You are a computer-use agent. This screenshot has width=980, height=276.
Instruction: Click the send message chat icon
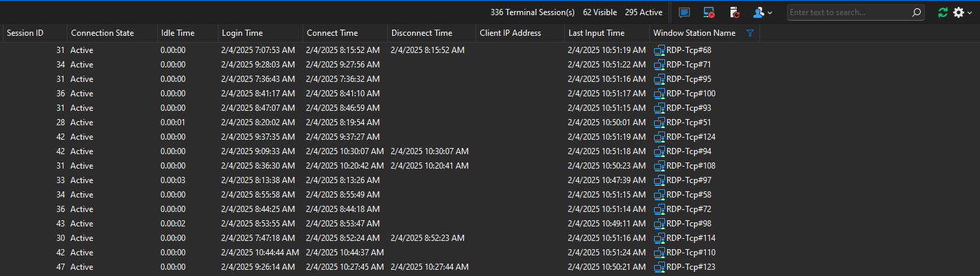click(x=684, y=12)
